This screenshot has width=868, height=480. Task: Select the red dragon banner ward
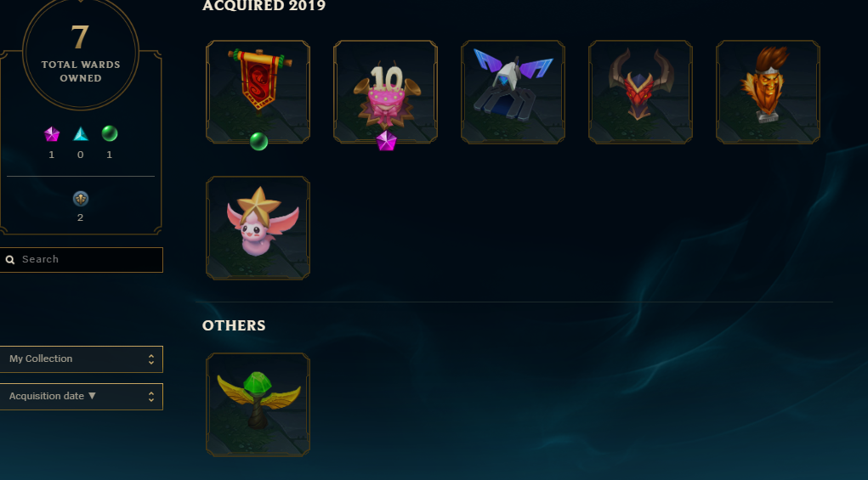click(x=258, y=92)
